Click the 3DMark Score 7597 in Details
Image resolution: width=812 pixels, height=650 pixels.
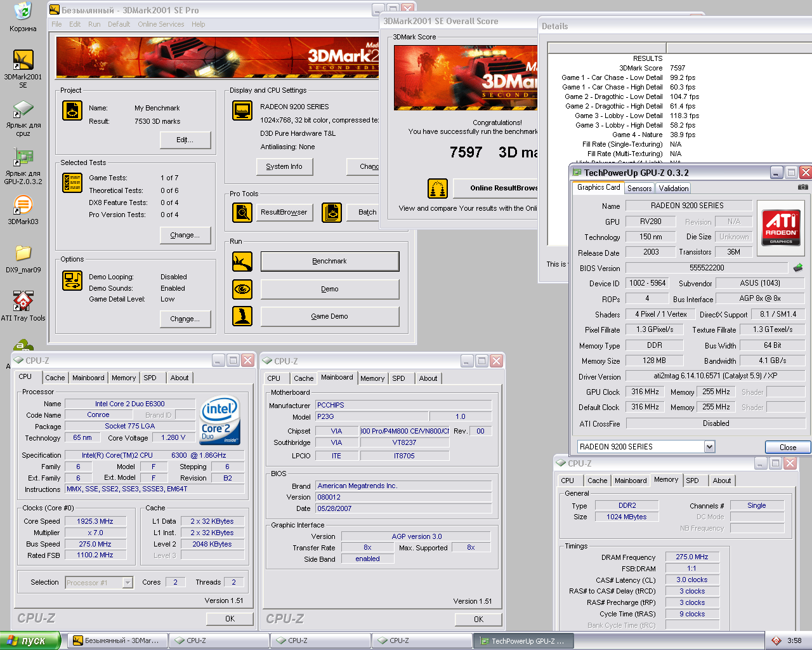tap(678, 68)
